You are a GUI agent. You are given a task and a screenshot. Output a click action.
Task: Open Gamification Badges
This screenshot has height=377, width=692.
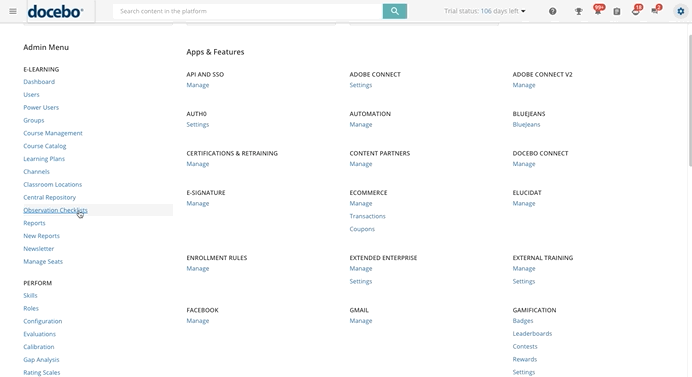tap(523, 320)
